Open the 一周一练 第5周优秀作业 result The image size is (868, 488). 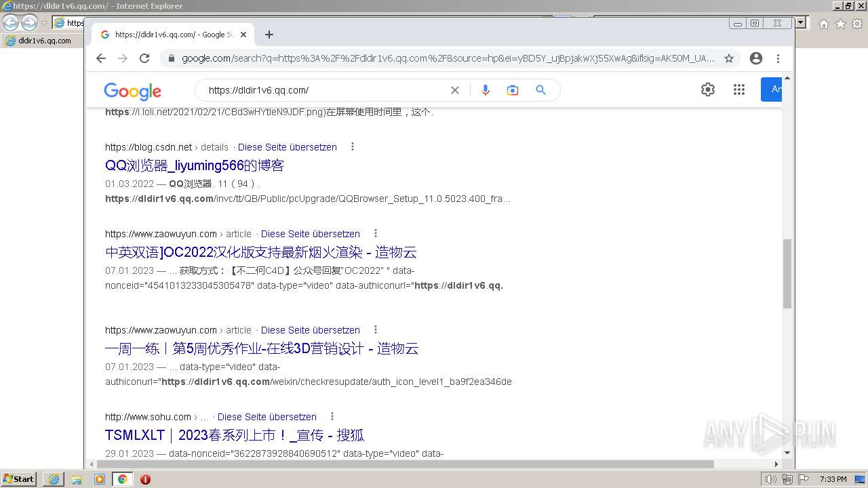click(x=262, y=348)
